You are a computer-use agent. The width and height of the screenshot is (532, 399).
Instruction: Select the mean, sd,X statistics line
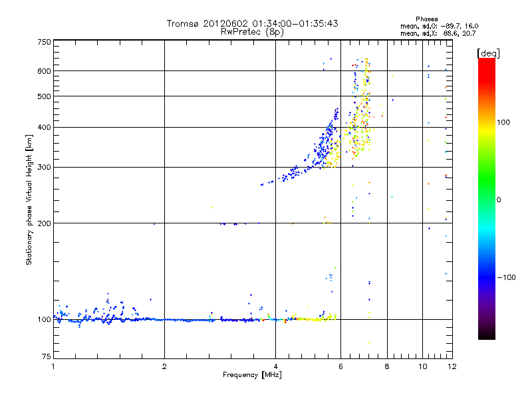[x=440, y=33]
